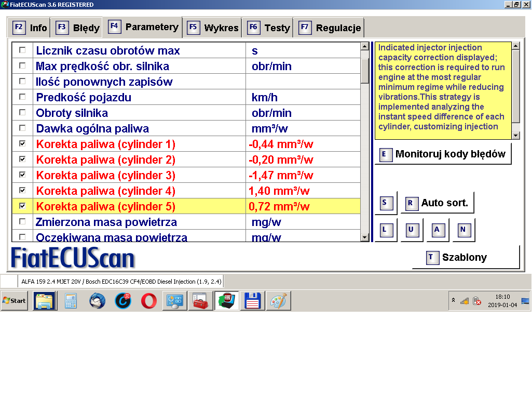
Task: Click the U key button
Action: coord(412,230)
